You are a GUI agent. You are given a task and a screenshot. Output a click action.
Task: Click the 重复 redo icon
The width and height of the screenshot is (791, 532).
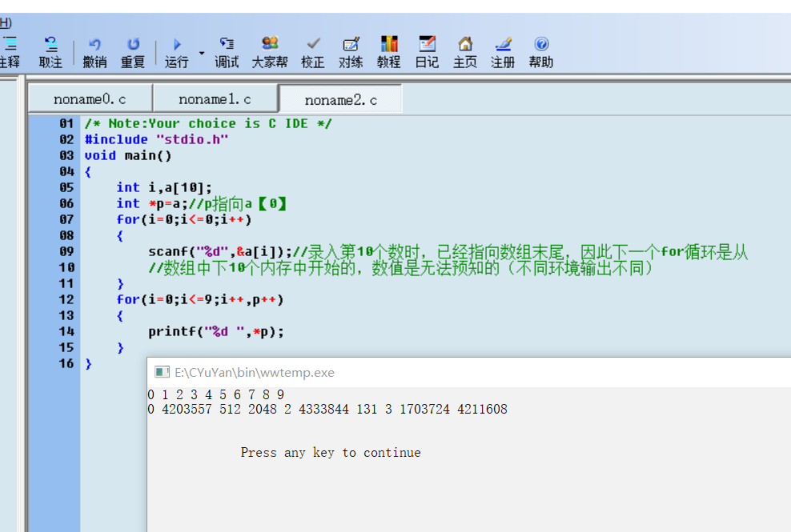click(133, 52)
